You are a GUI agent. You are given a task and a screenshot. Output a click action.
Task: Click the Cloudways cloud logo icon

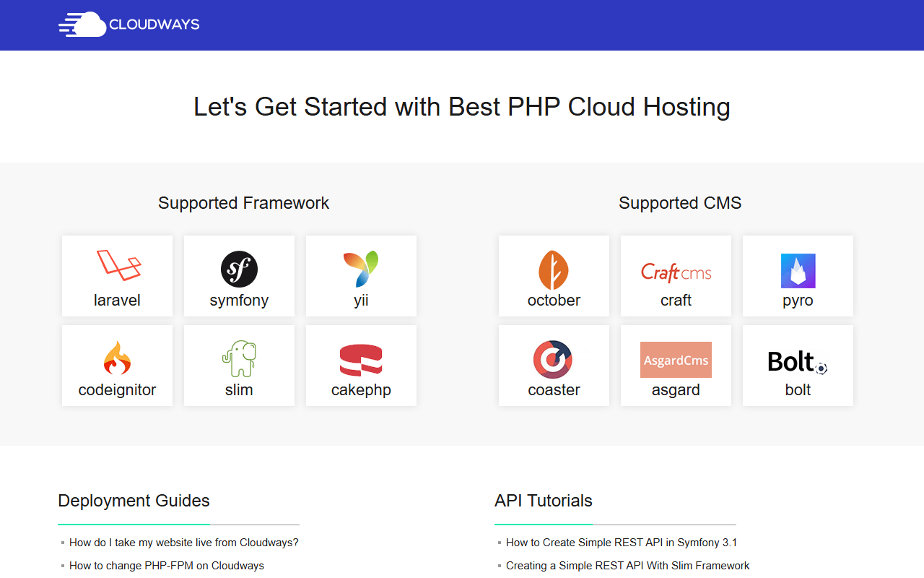[x=82, y=25]
